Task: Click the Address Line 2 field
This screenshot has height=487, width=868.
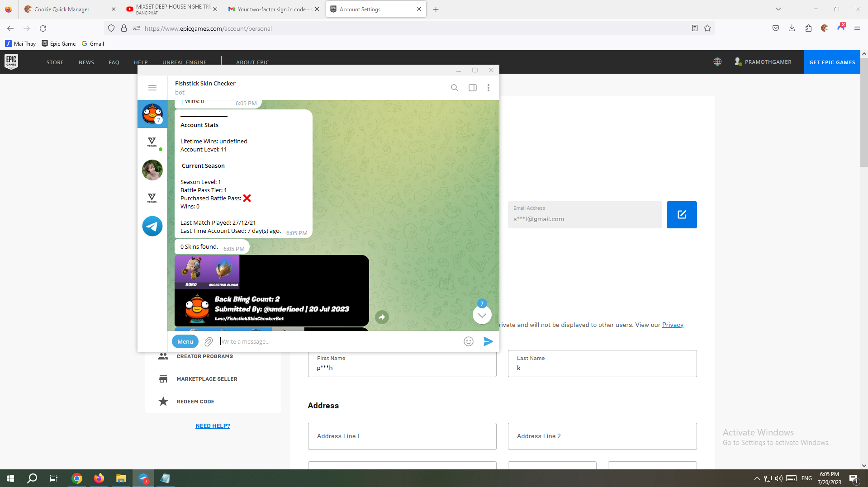Action: [602, 436]
